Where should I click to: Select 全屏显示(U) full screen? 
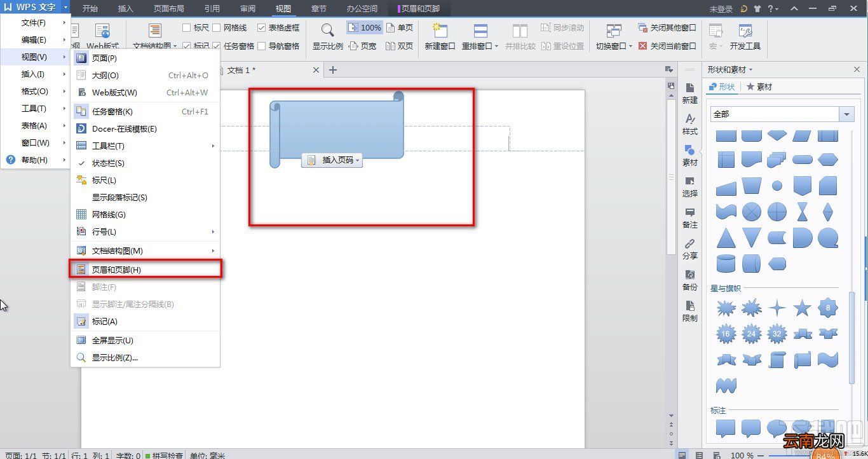[145, 341]
